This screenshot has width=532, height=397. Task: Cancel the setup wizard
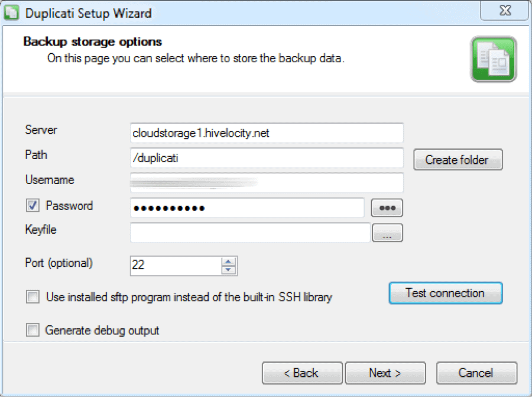[476, 373]
